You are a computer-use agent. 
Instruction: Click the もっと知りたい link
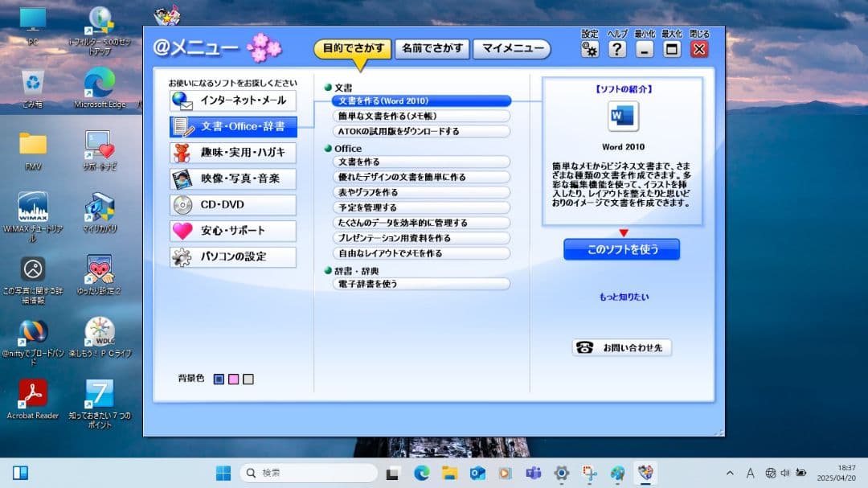click(623, 297)
